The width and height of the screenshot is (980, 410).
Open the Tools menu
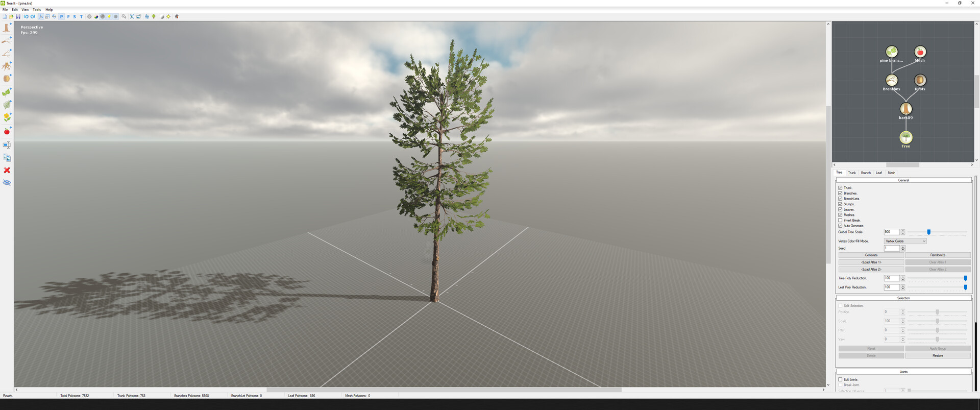click(37, 10)
